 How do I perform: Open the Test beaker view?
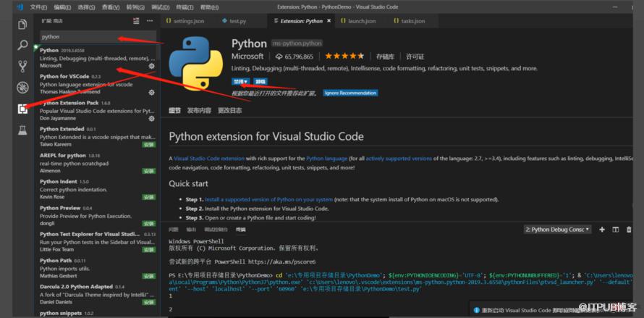pyautogui.click(x=22, y=130)
